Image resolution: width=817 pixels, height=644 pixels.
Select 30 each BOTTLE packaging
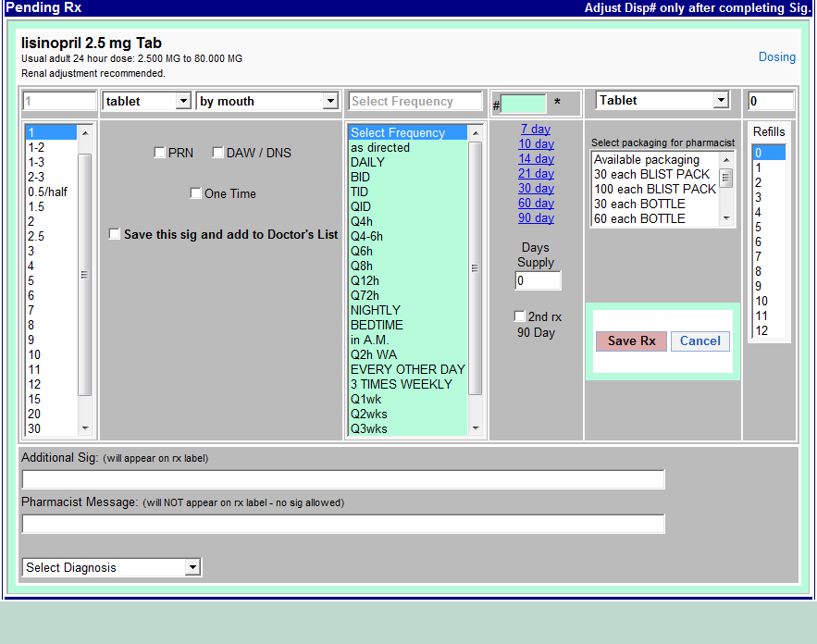(x=655, y=204)
